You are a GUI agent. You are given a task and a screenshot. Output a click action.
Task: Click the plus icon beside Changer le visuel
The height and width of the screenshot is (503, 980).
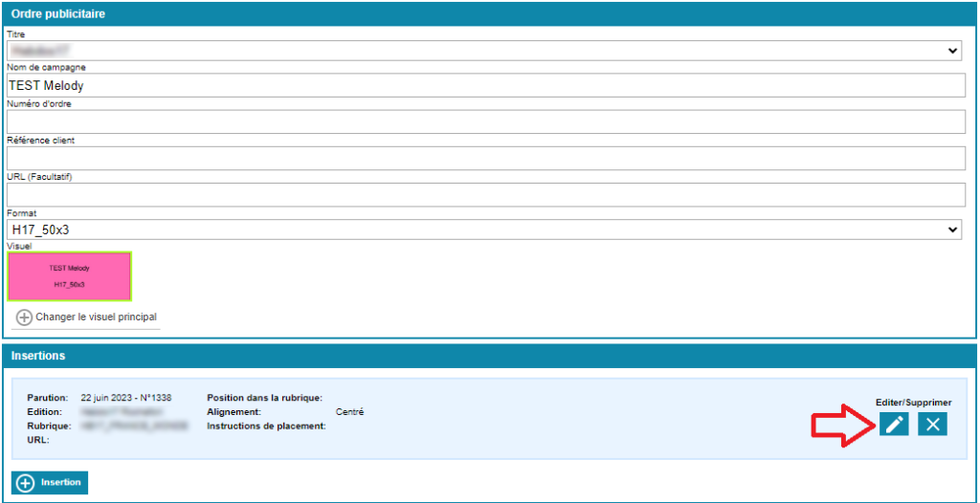coord(24,317)
